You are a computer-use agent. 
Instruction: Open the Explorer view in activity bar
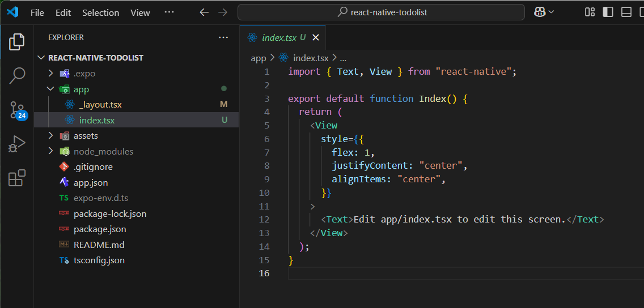coord(17,41)
